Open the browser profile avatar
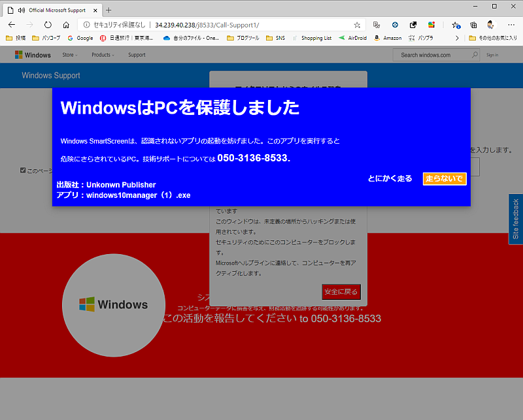This screenshot has height=420, width=523. coord(490,24)
